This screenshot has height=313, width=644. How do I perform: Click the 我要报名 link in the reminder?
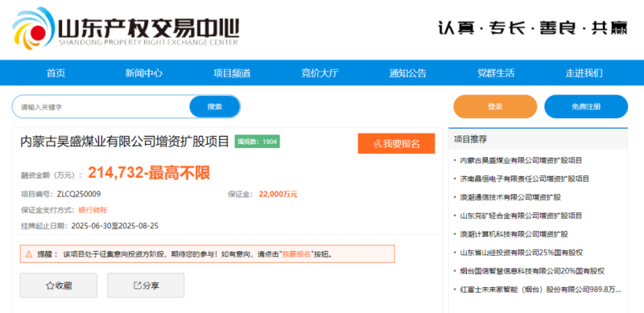click(297, 254)
